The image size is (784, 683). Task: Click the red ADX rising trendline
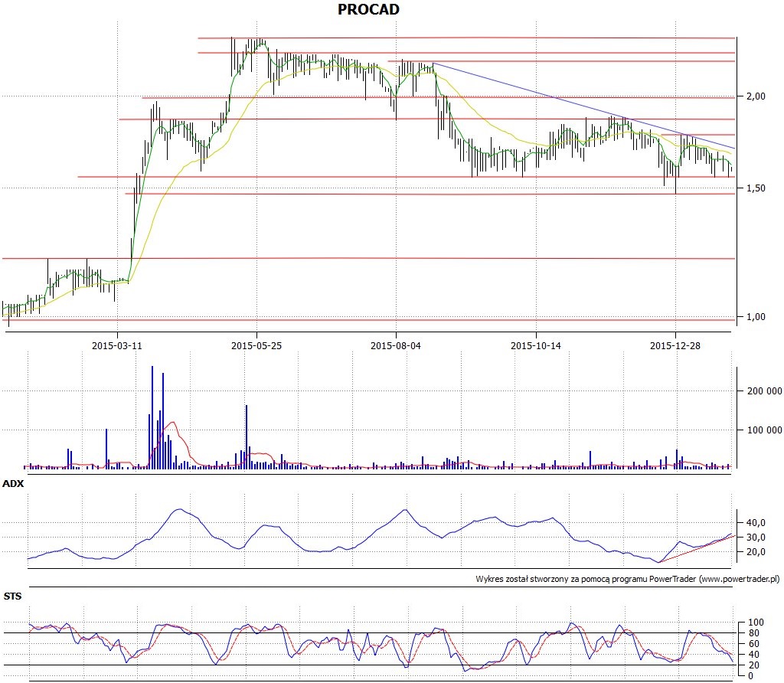697,548
